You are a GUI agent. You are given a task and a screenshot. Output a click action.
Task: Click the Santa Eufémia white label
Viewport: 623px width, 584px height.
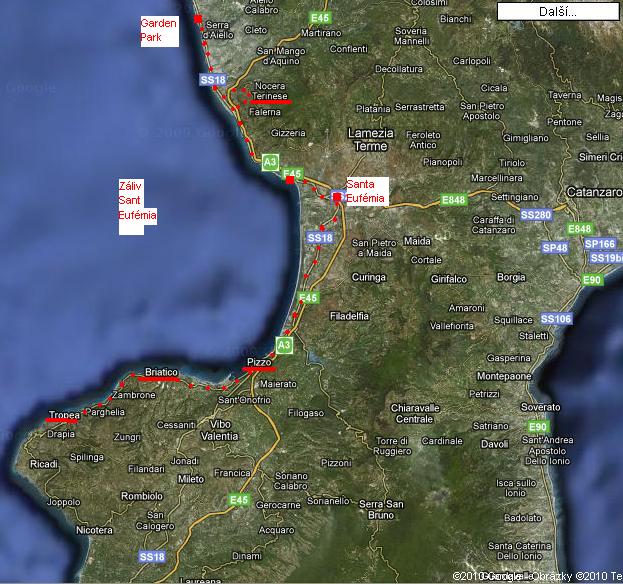point(365,190)
